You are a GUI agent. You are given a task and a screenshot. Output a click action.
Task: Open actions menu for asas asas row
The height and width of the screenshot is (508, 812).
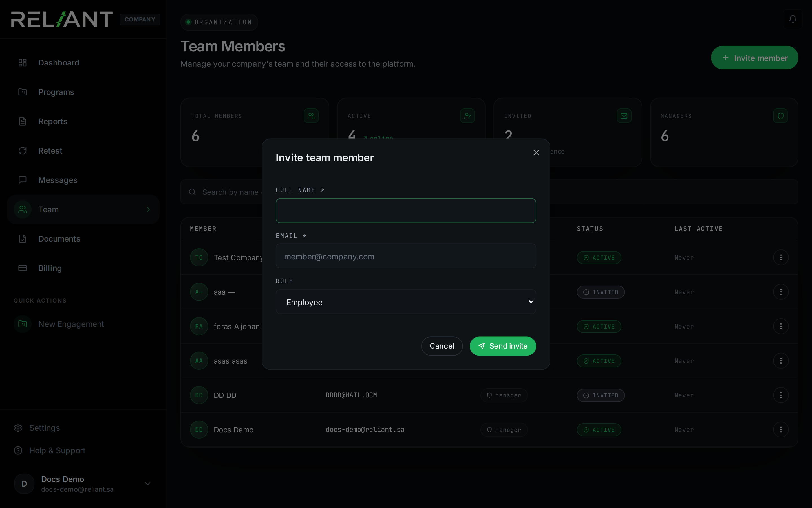tap(781, 361)
